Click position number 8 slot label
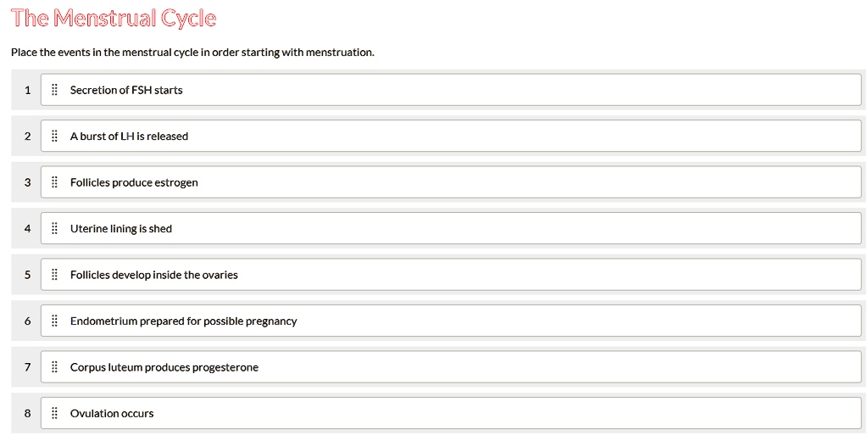The height and width of the screenshot is (441, 868). pyautogui.click(x=28, y=413)
